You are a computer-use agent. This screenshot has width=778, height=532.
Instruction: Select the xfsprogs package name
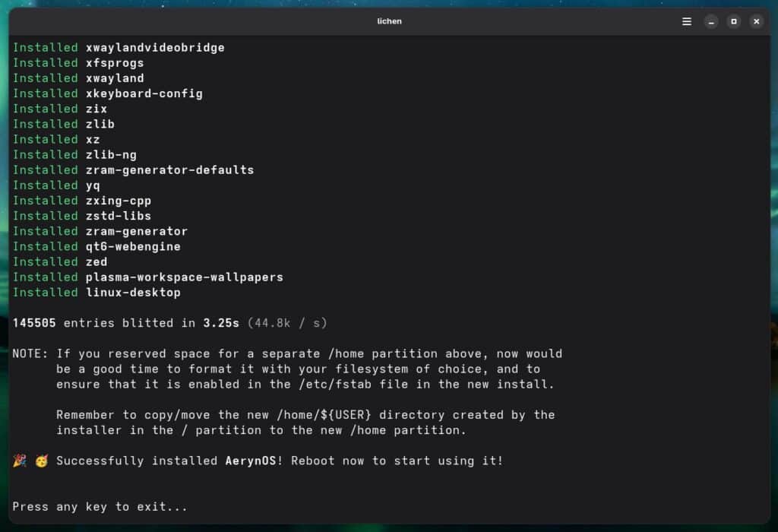pyautogui.click(x=115, y=62)
